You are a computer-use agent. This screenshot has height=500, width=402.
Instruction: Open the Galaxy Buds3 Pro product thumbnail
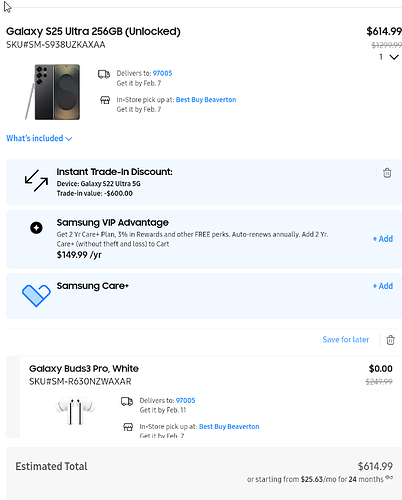[75, 410]
